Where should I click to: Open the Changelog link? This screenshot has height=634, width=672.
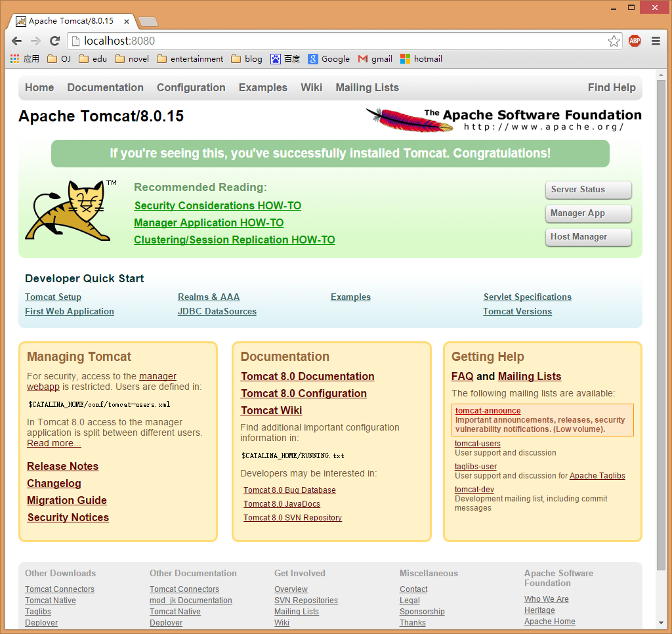click(54, 483)
